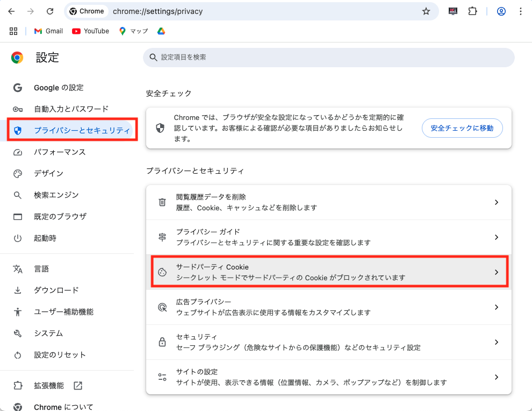Go back with the browser back arrow
Image resolution: width=532 pixels, height=411 pixels.
tap(11, 11)
